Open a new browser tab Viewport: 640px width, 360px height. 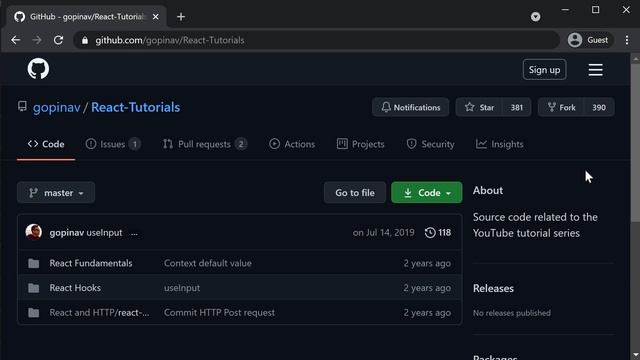coord(181,17)
